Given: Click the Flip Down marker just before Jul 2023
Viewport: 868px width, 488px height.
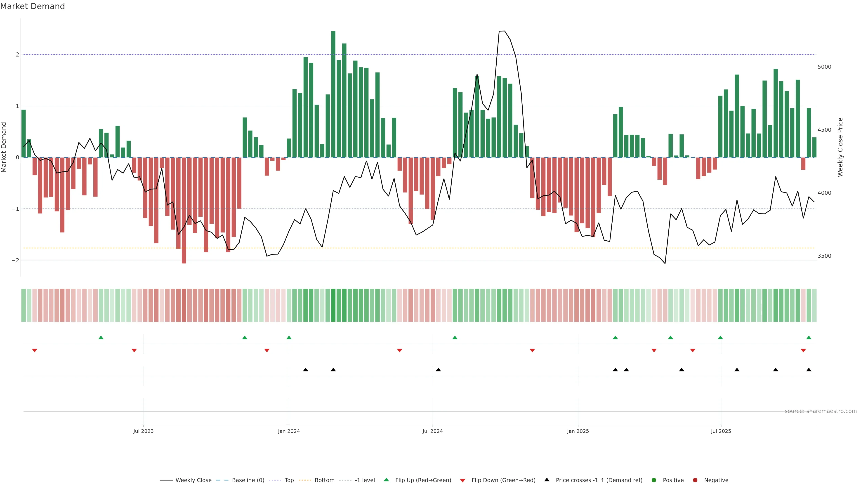Looking at the screenshot, I should [x=134, y=351].
